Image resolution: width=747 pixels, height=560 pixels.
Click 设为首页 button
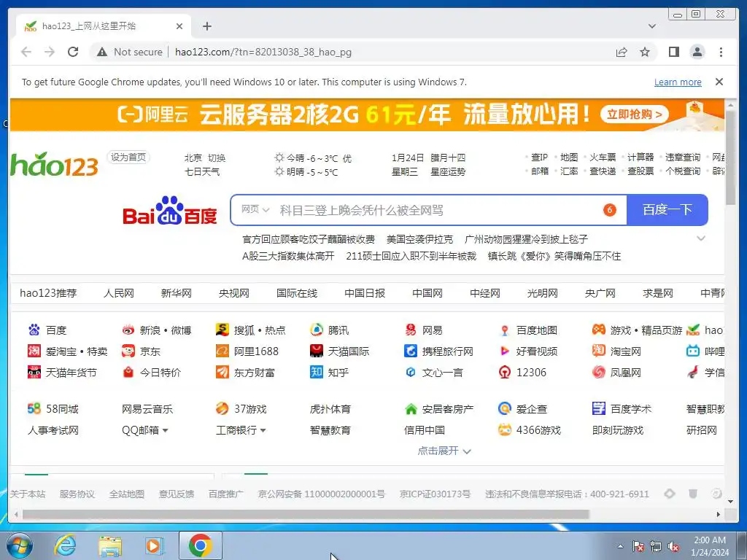128,157
